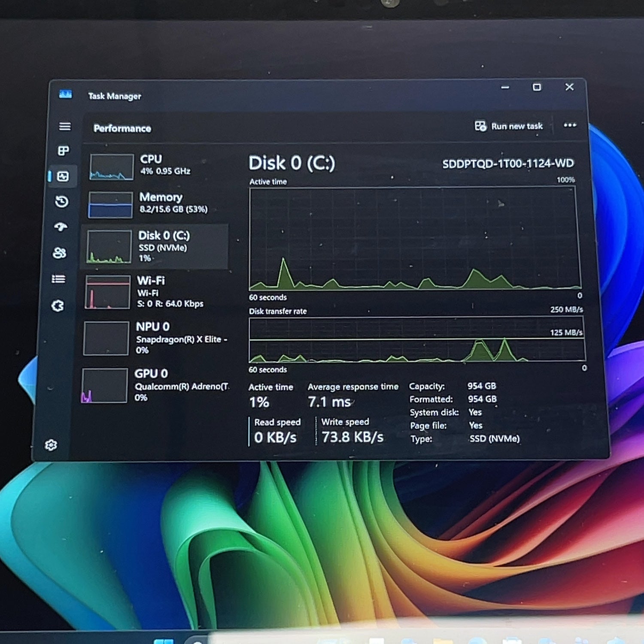Open the Services sidebar icon
Image resolution: width=644 pixels, height=644 pixels.
[x=58, y=306]
